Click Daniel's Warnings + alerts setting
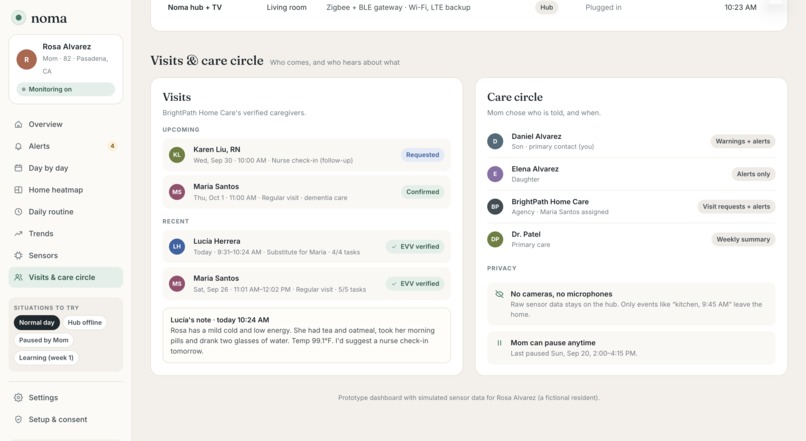Image resolution: width=806 pixels, height=441 pixels. tap(743, 141)
